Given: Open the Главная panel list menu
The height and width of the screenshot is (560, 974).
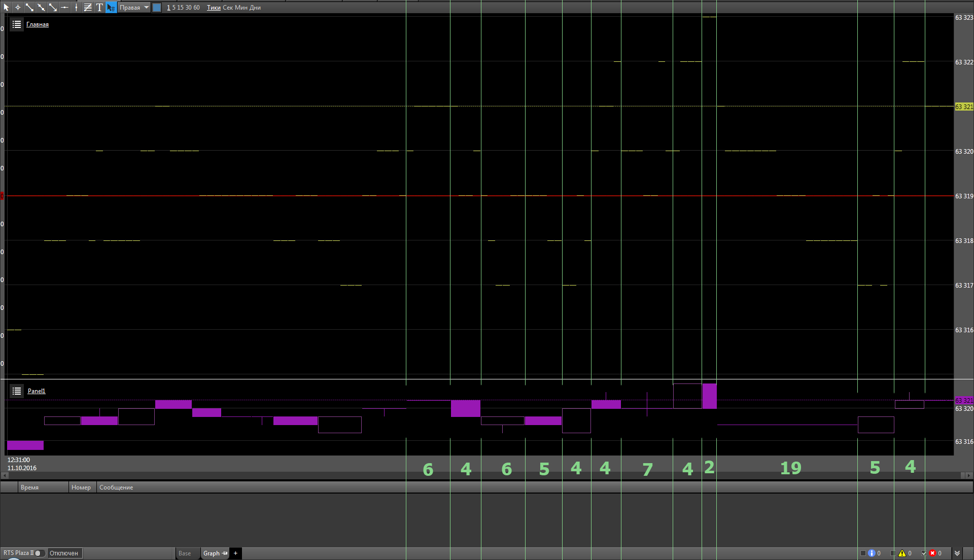Looking at the screenshot, I should (17, 24).
